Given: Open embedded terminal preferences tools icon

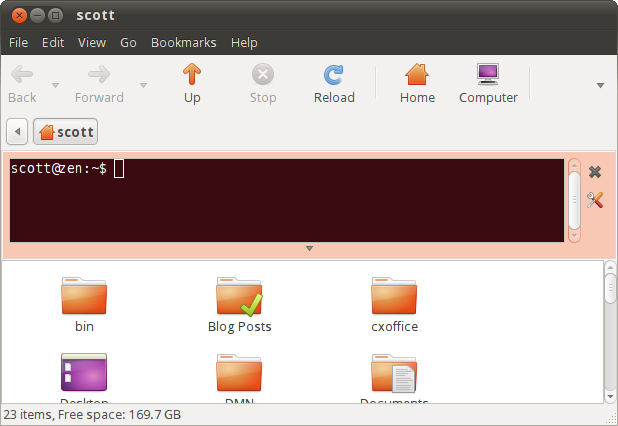Looking at the screenshot, I should coord(595,200).
